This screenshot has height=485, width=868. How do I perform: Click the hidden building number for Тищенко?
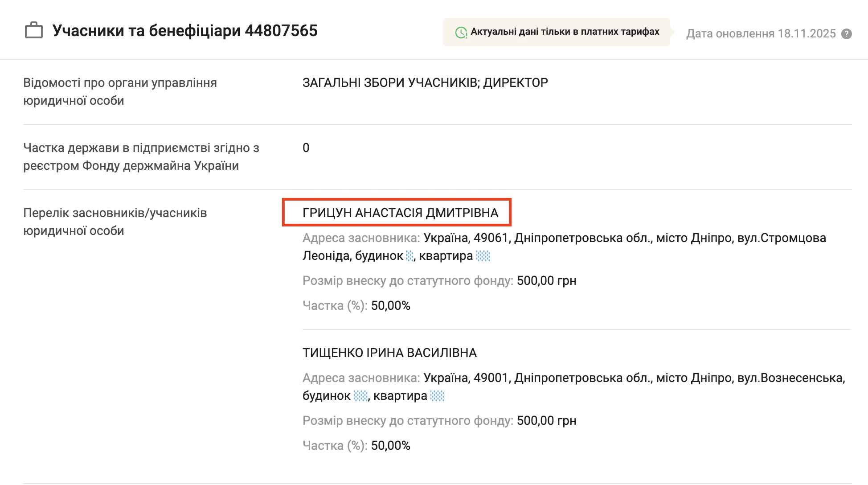[x=360, y=396]
